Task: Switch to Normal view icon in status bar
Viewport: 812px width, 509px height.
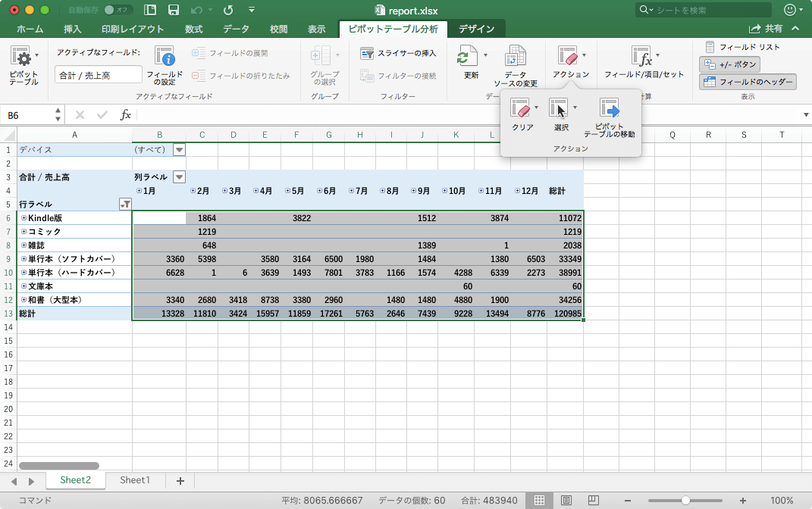Action: click(x=539, y=500)
